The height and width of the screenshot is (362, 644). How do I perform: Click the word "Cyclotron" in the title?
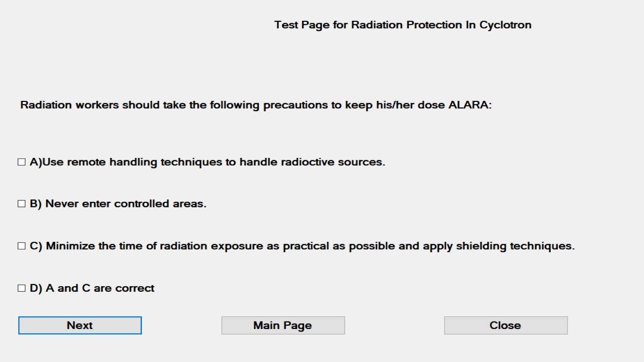click(505, 25)
